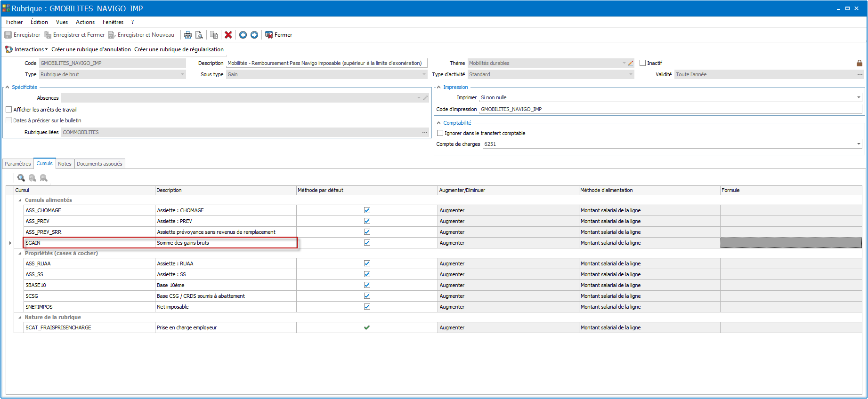Screen dimensions: 868x399
Task: Collapse Nature de la rubrique group
Action: [20, 317]
